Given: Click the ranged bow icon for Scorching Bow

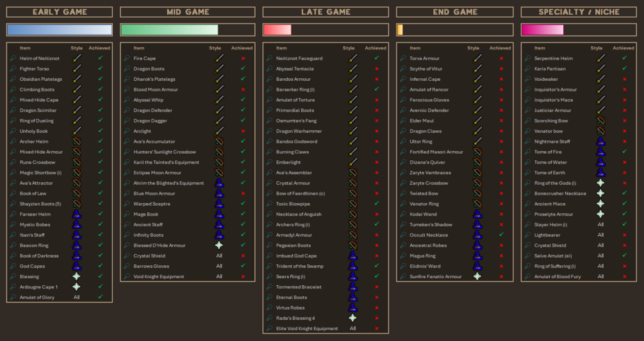Looking at the screenshot, I should 601,121.
